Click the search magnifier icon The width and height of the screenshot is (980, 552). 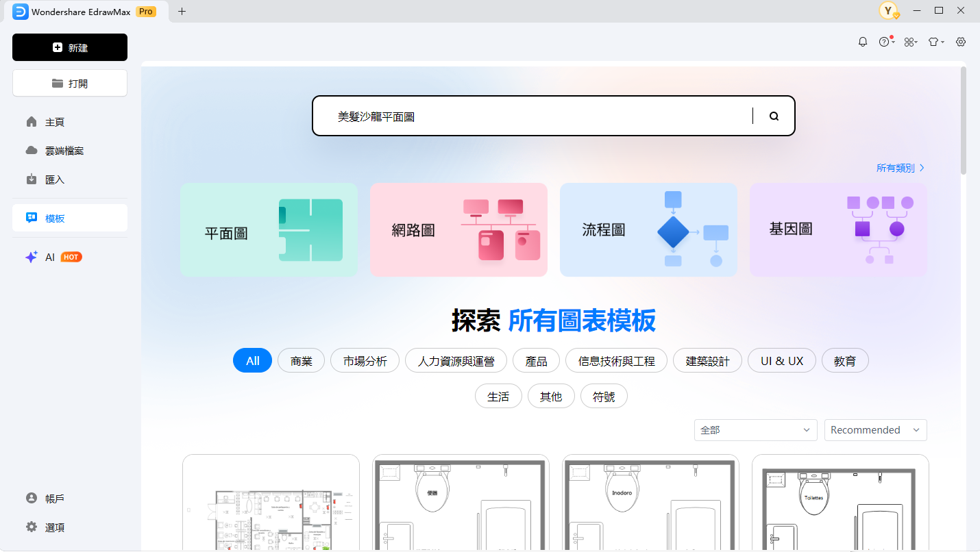[x=774, y=116]
